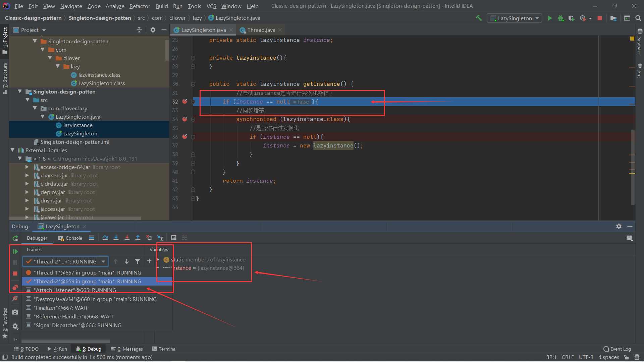Open the Refactor menu
Viewport: 644px width, 362px height.
tap(140, 6)
